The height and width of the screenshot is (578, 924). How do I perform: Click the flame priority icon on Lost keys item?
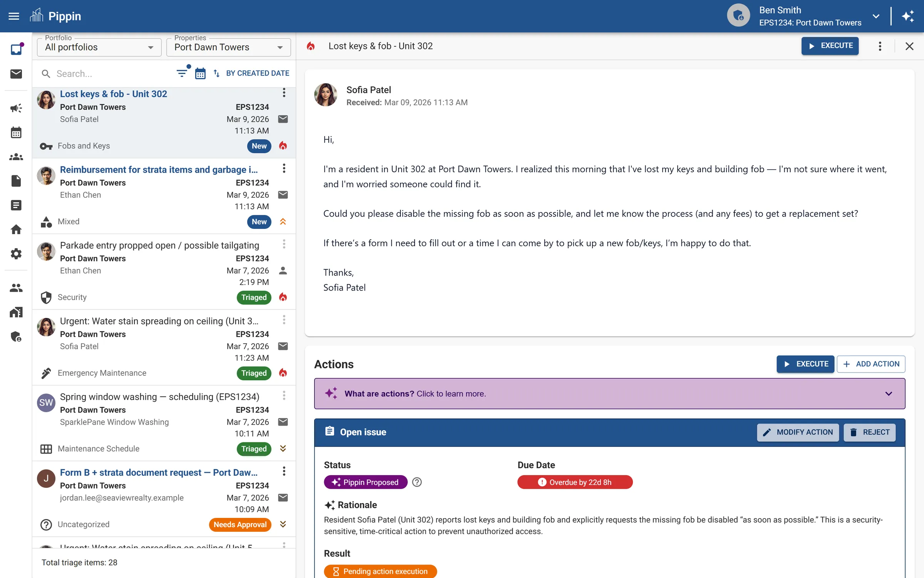283,146
